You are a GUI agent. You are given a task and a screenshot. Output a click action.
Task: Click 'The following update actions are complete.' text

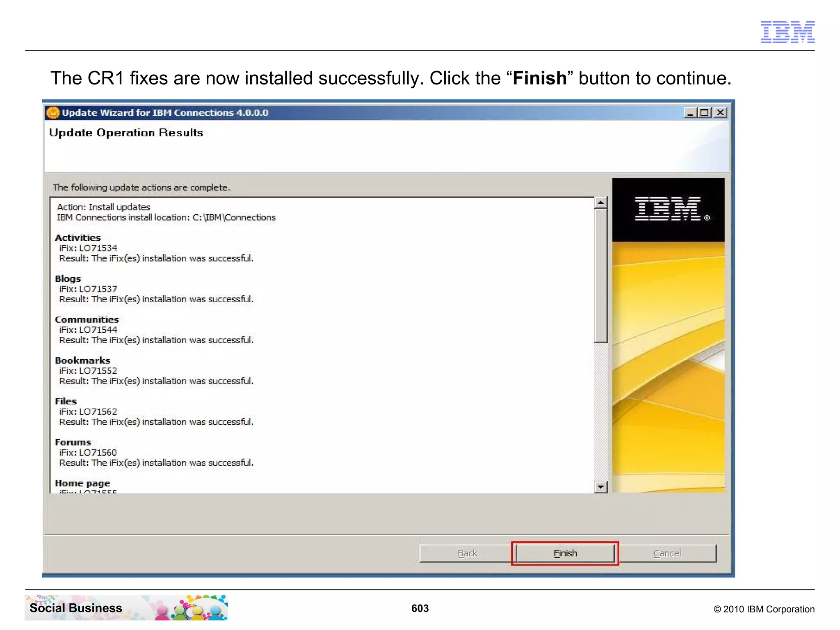[x=141, y=187]
